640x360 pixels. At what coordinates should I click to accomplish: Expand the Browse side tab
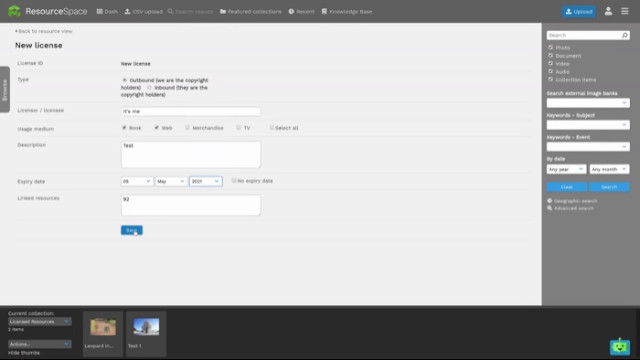click(4, 89)
